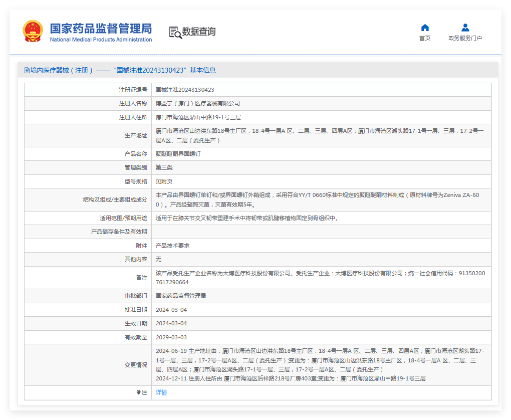Select model spec value 见附页
The height and width of the screenshot is (420, 511).
click(x=164, y=181)
